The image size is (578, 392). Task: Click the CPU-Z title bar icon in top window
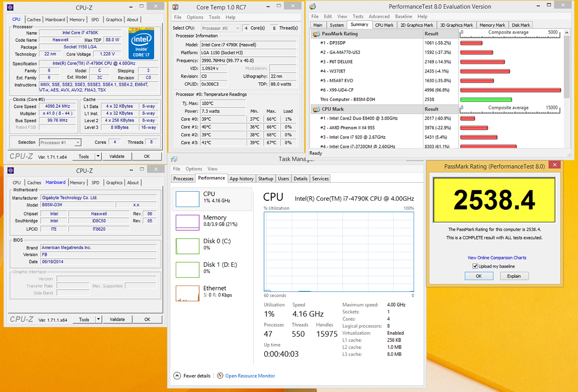click(10, 7)
